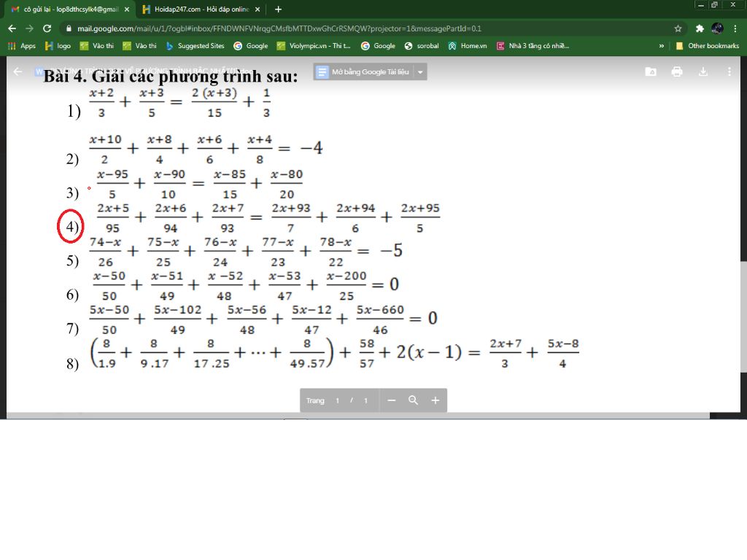Screen dimensions: 747x560
Task: Reset zoom with magnifier icon
Action: point(413,400)
